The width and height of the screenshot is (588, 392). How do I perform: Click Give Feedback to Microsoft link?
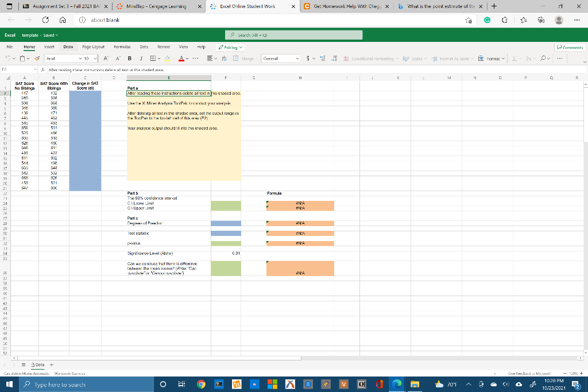pos(529,373)
